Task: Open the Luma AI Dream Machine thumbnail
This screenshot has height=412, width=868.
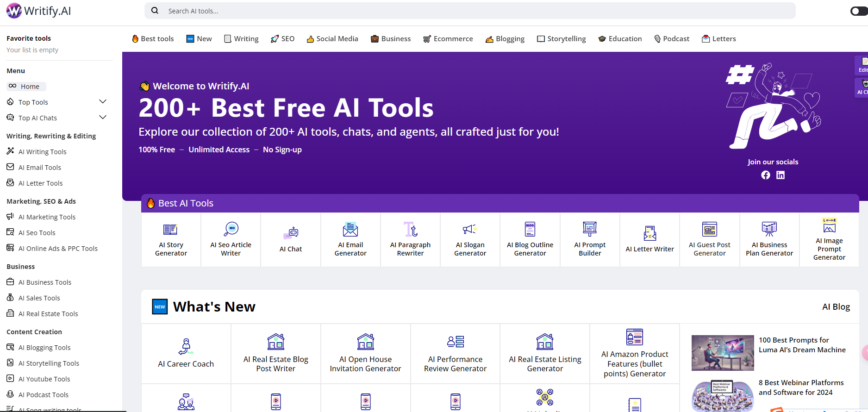Action: tap(722, 353)
